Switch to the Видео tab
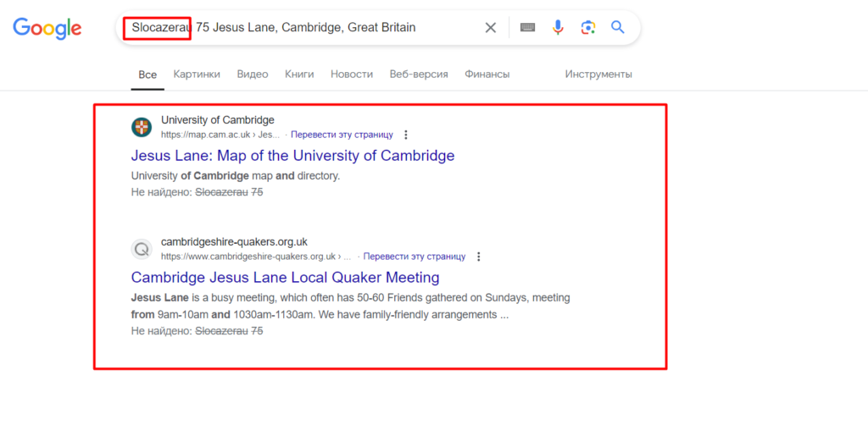 click(x=253, y=75)
